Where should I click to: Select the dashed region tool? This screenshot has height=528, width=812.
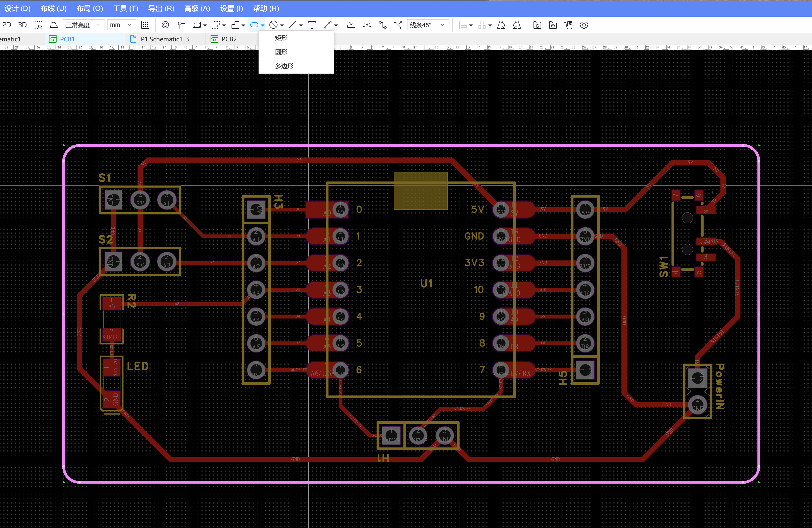click(x=216, y=25)
